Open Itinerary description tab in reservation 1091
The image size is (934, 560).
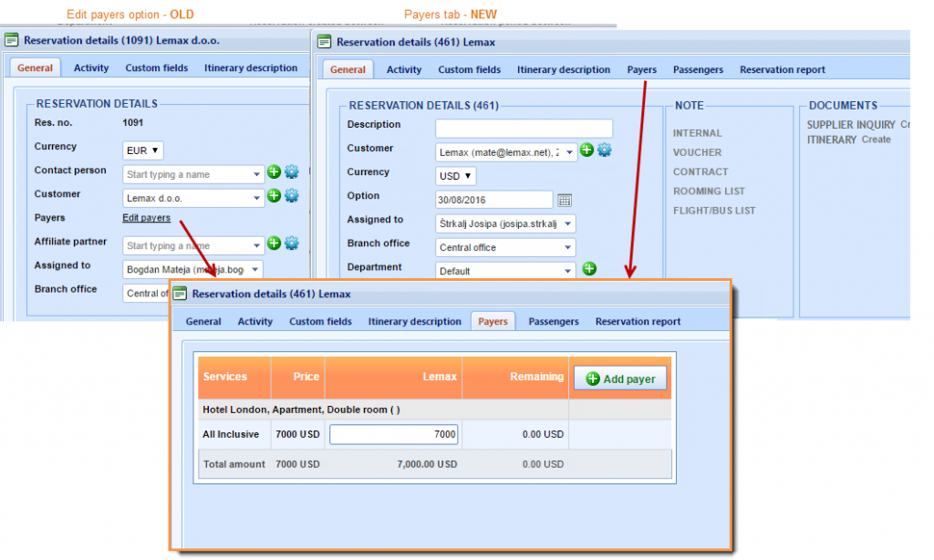[251, 67]
